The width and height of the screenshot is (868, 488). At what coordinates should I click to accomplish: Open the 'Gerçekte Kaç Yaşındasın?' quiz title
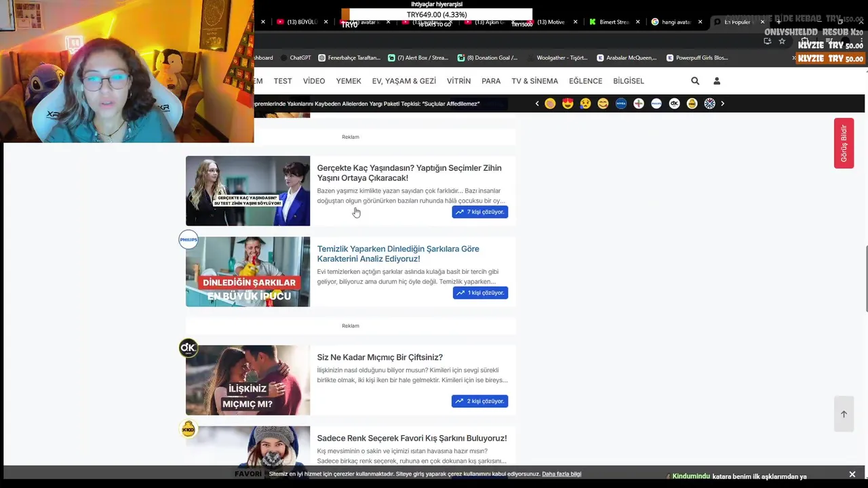click(410, 173)
